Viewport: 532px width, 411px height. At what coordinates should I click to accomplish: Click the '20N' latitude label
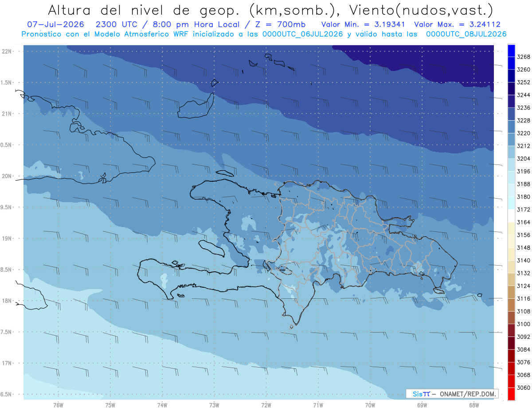(6, 176)
